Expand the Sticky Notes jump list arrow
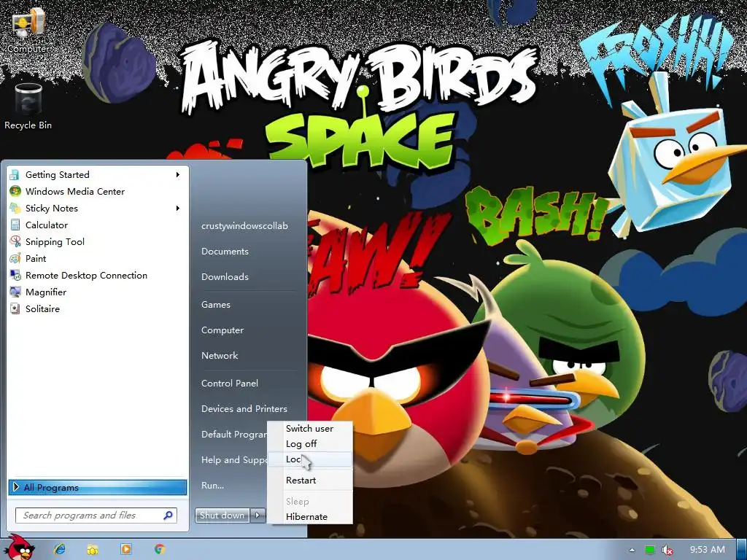This screenshot has width=747, height=560. pyautogui.click(x=178, y=208)
